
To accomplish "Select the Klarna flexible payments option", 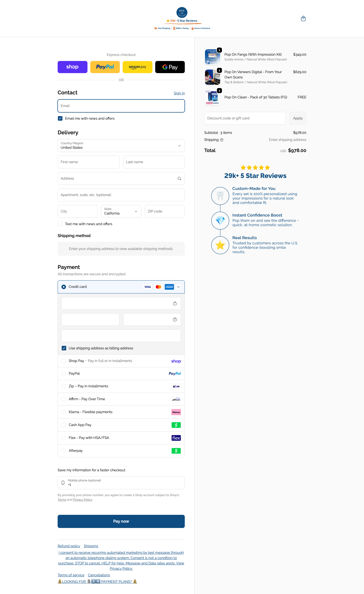I will click(64, 412).
